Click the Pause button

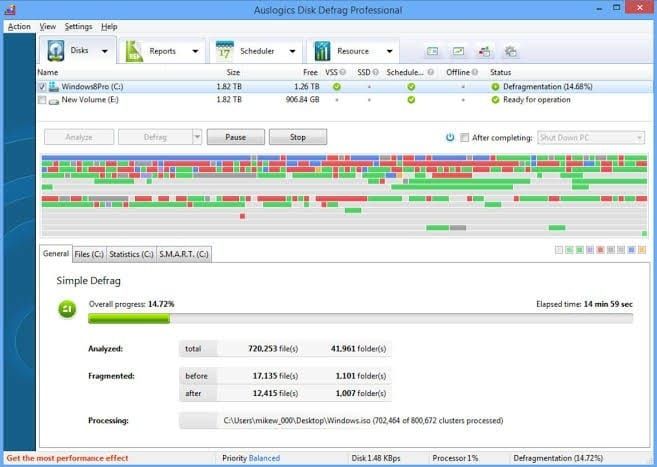(235, 137)
